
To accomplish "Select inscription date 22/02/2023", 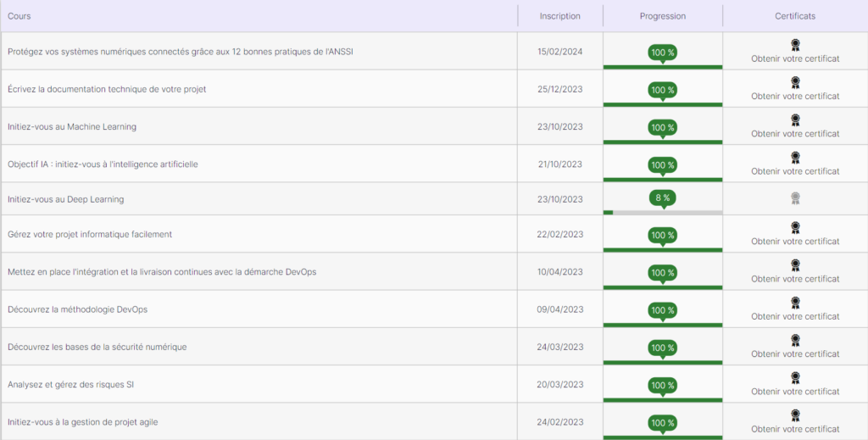I will (560, 235).
